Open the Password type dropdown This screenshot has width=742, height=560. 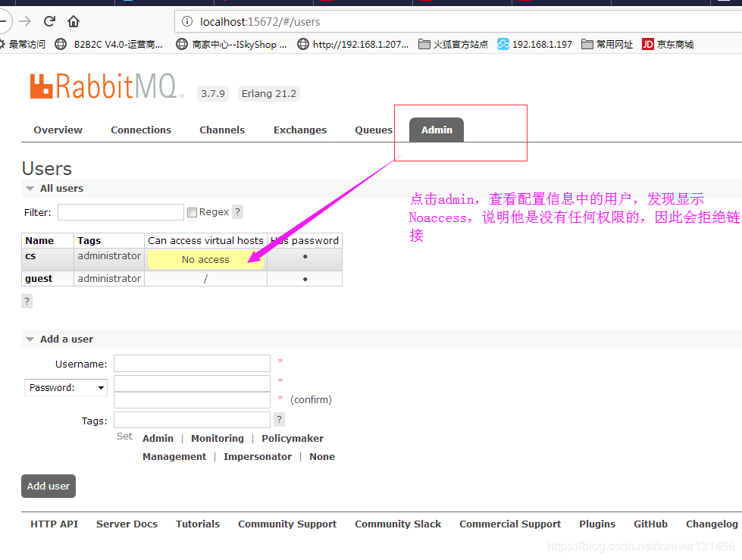tap(66, 387)
